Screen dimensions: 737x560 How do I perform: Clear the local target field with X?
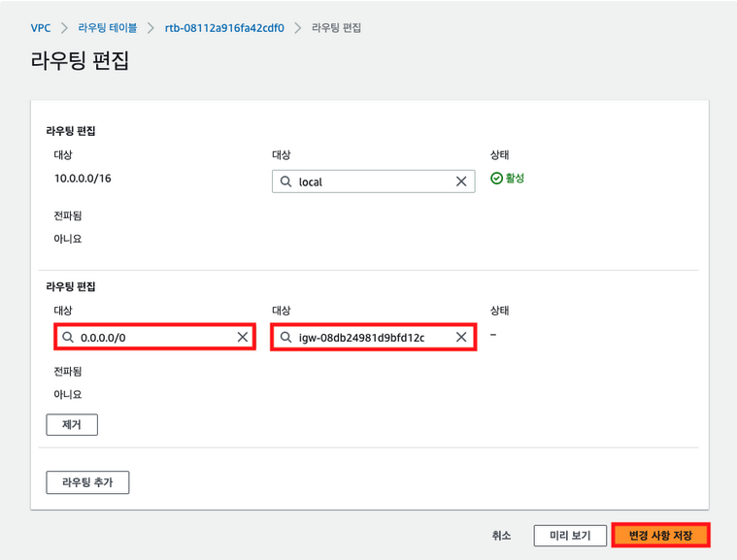click(x=461, y=181)
